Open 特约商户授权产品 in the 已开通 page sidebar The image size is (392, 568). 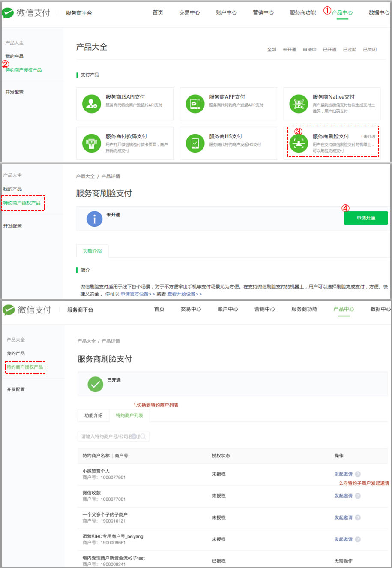(25, 367)
